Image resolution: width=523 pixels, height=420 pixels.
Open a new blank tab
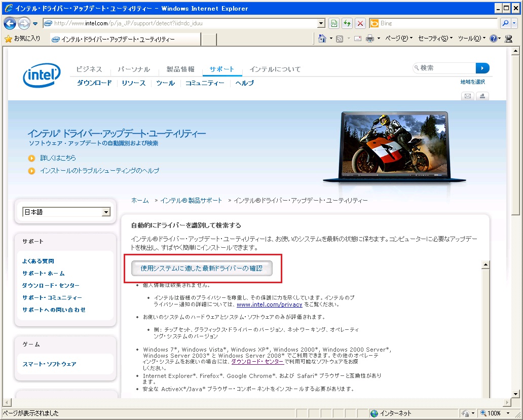point(209,40)
